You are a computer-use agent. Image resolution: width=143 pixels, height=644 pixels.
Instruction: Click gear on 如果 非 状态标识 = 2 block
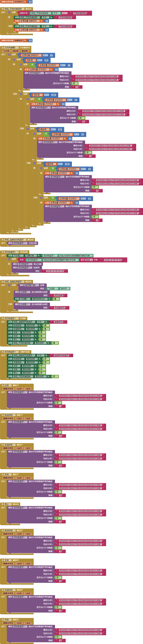tap(28, 99)
